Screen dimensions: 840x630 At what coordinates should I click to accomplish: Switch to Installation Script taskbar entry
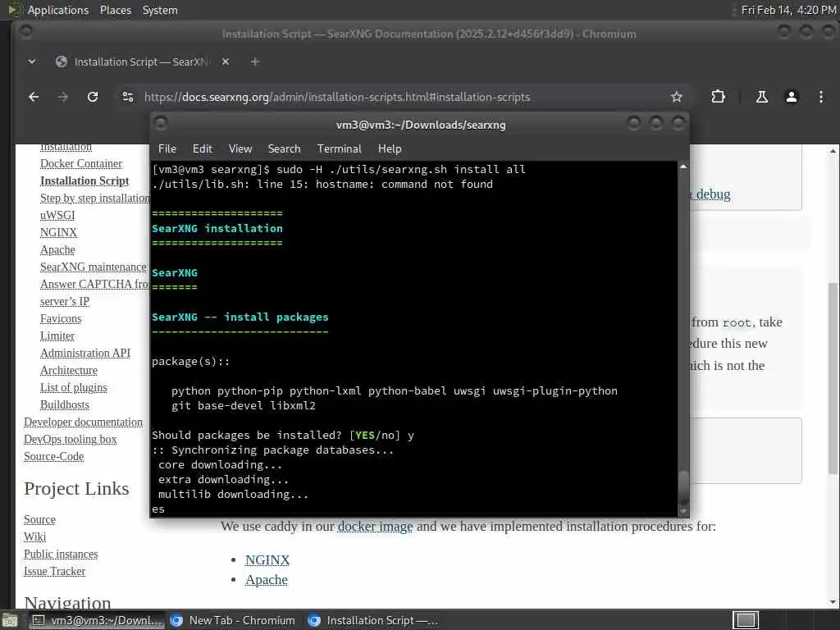point(373,620)
